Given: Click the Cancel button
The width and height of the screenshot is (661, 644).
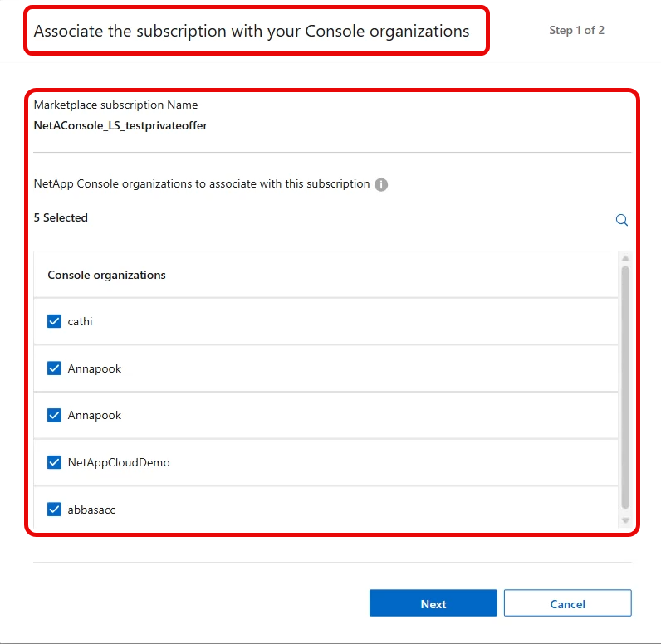Looking at the screenshot, I should coord(567,603).
